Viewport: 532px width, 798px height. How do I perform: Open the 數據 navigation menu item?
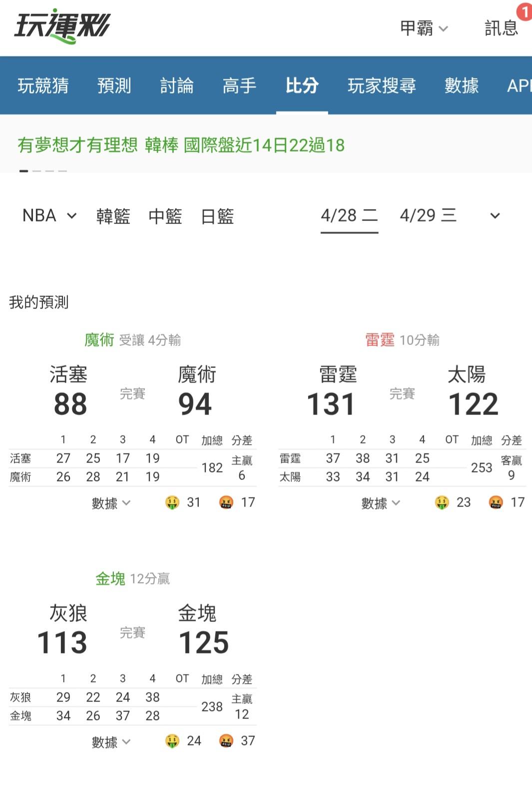462,85
